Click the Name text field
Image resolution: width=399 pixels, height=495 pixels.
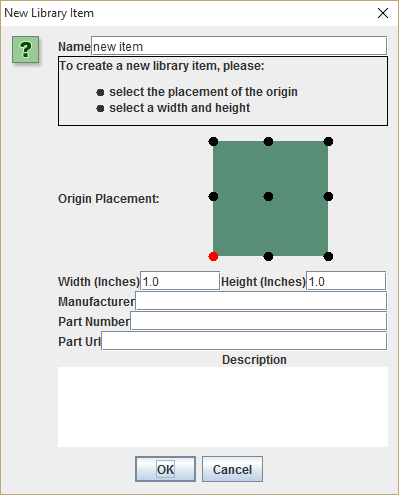pos(239,46)
